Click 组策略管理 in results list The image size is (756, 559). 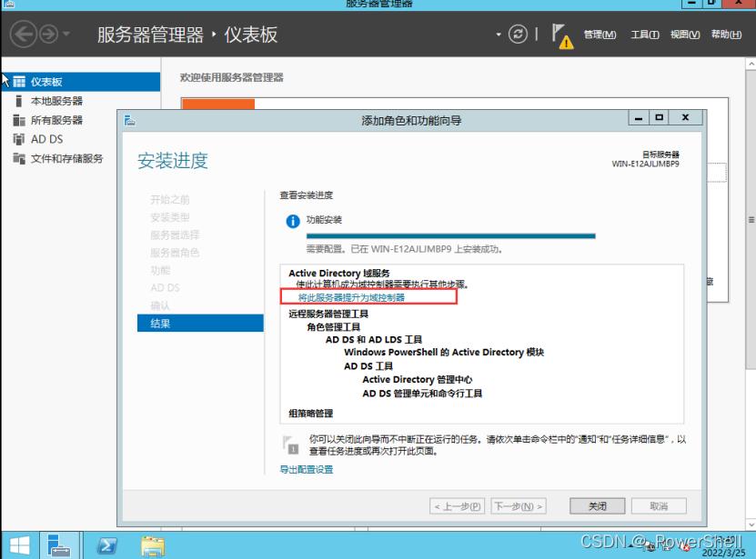click(310, 414)
